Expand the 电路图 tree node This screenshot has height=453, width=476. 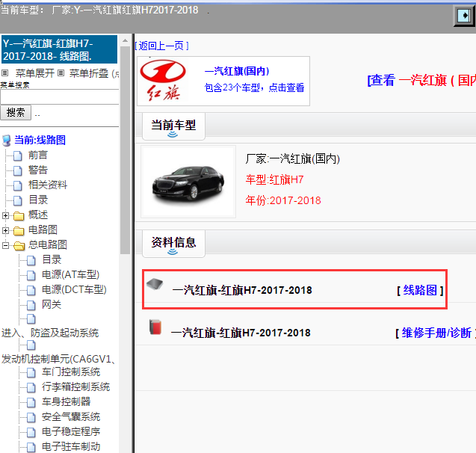(x=5, y=231)
